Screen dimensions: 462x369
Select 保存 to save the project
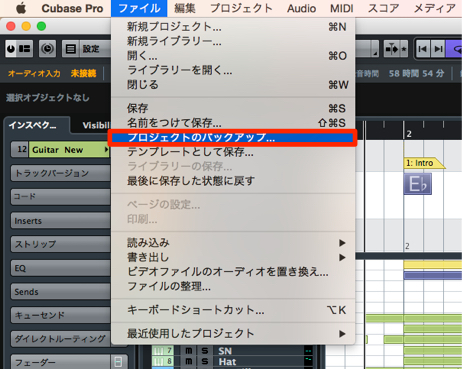pyautogui.click(x=233, y=108)
